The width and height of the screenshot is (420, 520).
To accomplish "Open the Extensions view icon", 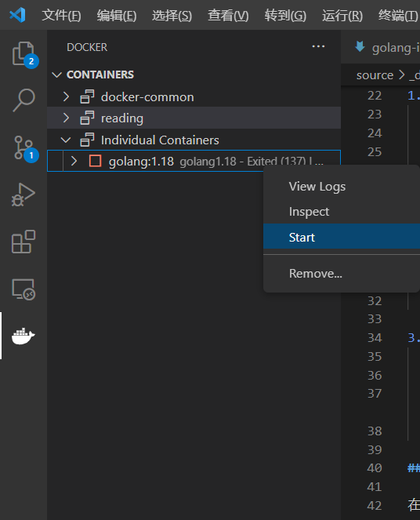I will [24, 242].
